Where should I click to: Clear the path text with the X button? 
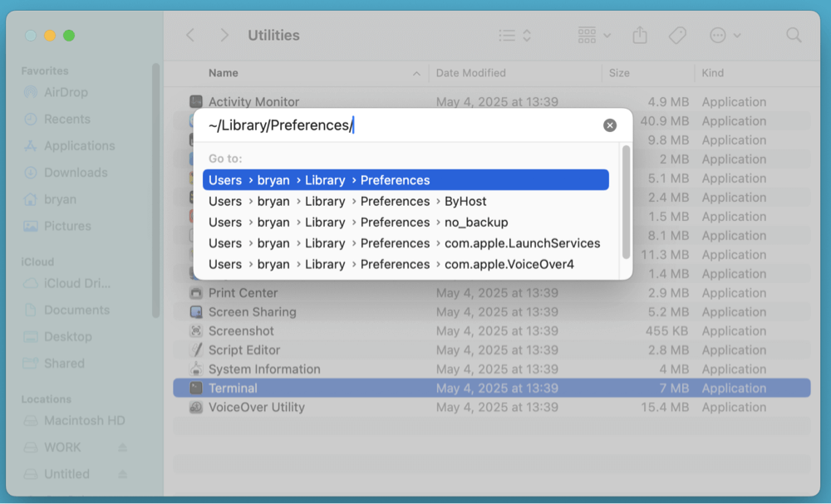pyautogui.click(x=610, y=125)
